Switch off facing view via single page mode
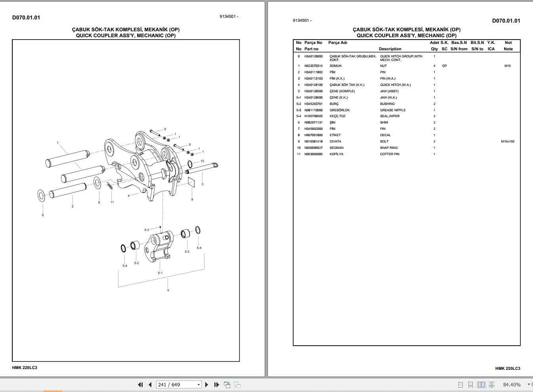 click(461, 384)
